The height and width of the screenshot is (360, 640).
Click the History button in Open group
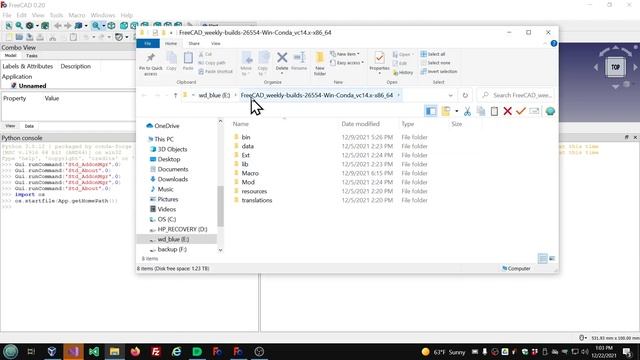point(403,73)
